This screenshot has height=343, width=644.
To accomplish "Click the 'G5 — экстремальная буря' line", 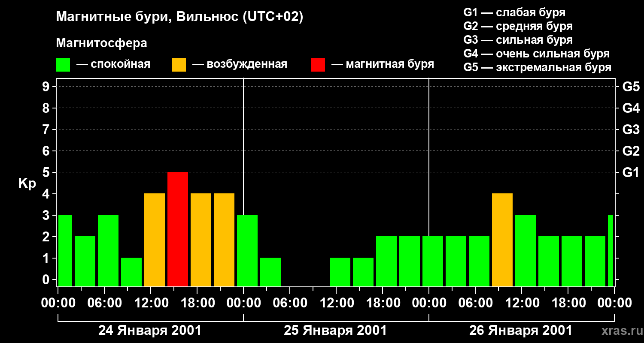I will pyautogui.click(x=538, y=68).
